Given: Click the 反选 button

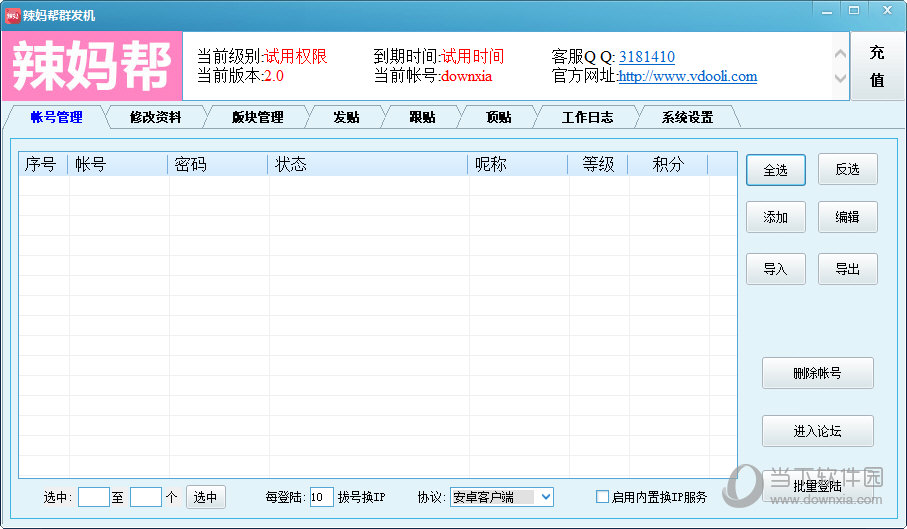Looking at the screenshot, I should coord(847,169).
